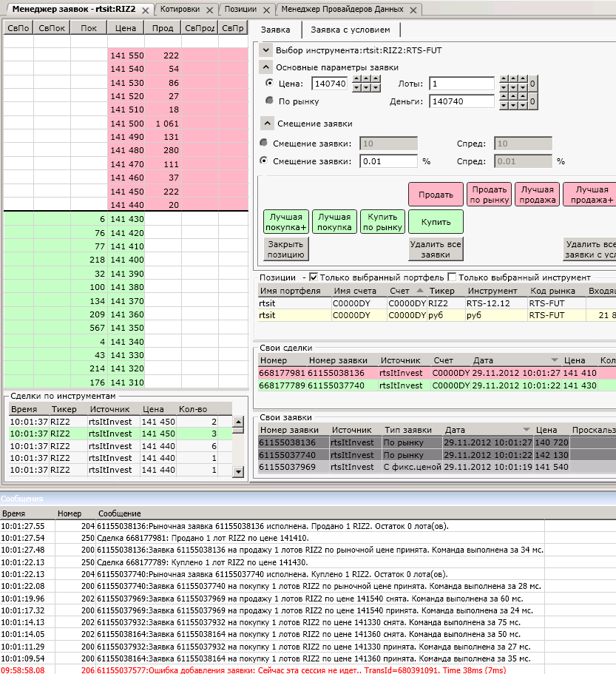
Task: Click sort arrow on Дата column in Свои заявки
Action: (x=527, y=430)
